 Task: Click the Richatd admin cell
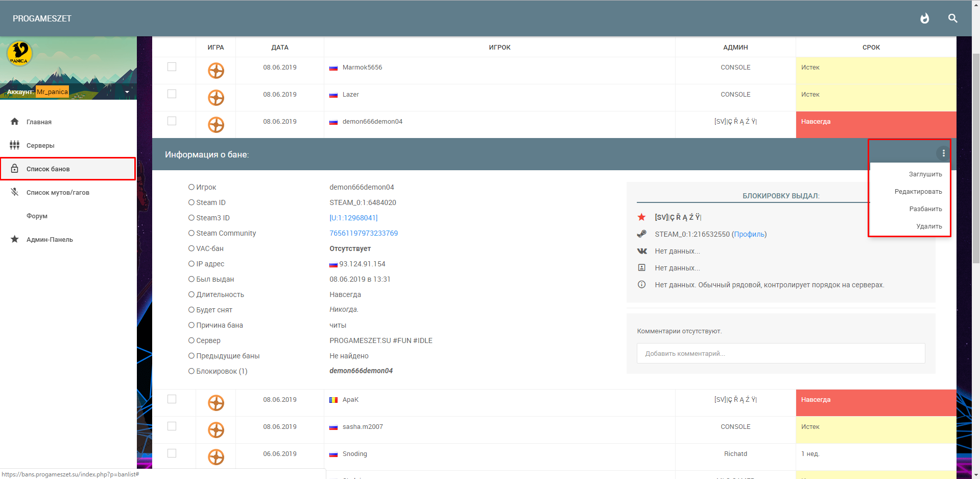[x=735, y=457]
